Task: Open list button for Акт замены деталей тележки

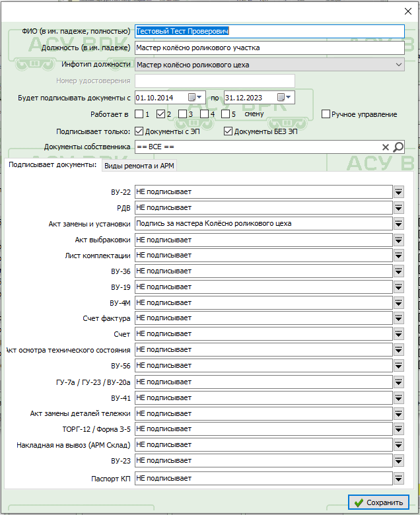Action: click(399, 413)
